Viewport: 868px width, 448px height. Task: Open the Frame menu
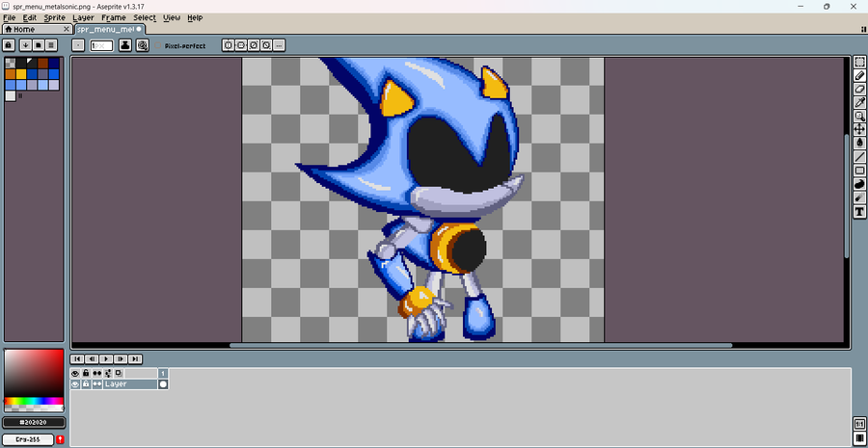[x=114, y=17]
